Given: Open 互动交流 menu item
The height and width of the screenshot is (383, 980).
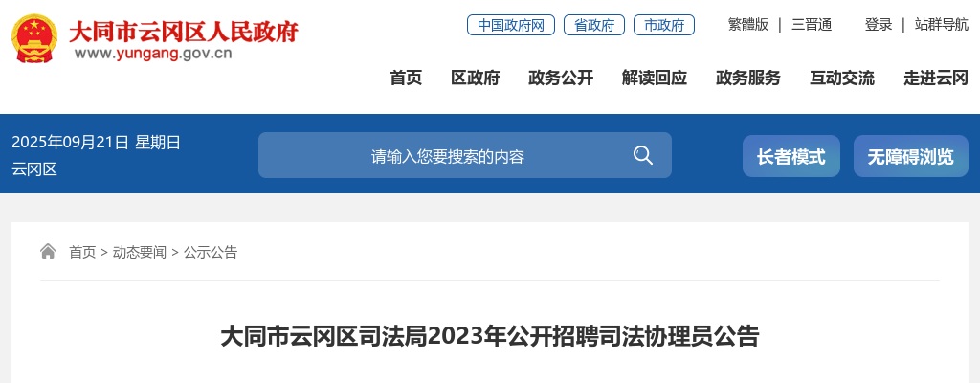Looking at the screenshot, I should click(x=842, y=78).
